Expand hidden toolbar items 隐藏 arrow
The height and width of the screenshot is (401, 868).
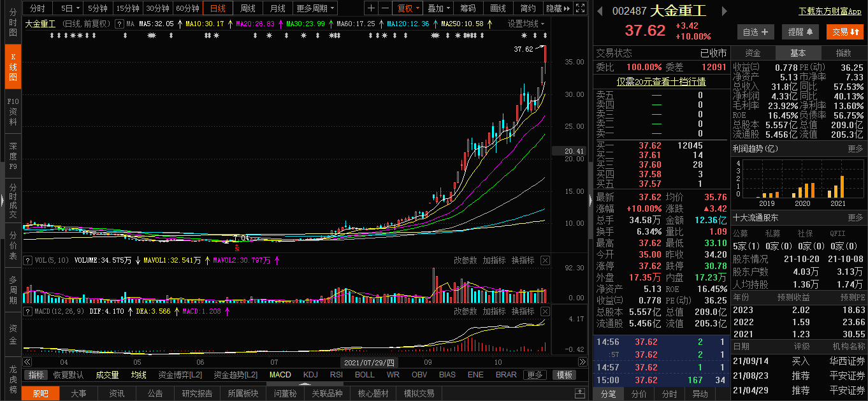pyautogui.click(x=558, y=8)
